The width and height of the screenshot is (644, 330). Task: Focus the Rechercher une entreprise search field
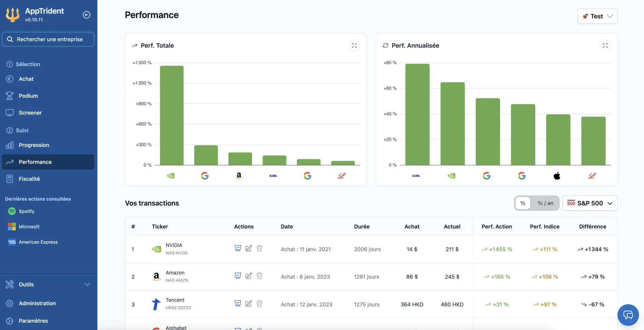[x=48, y=39]
